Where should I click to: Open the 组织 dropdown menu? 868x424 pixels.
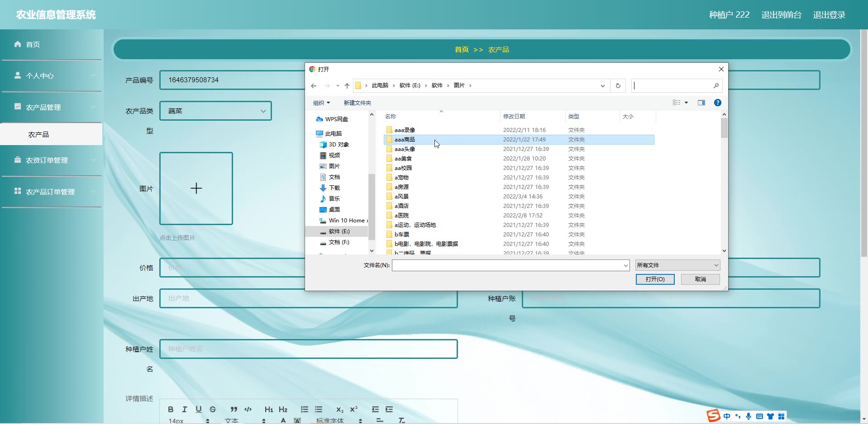click(321, 103)
